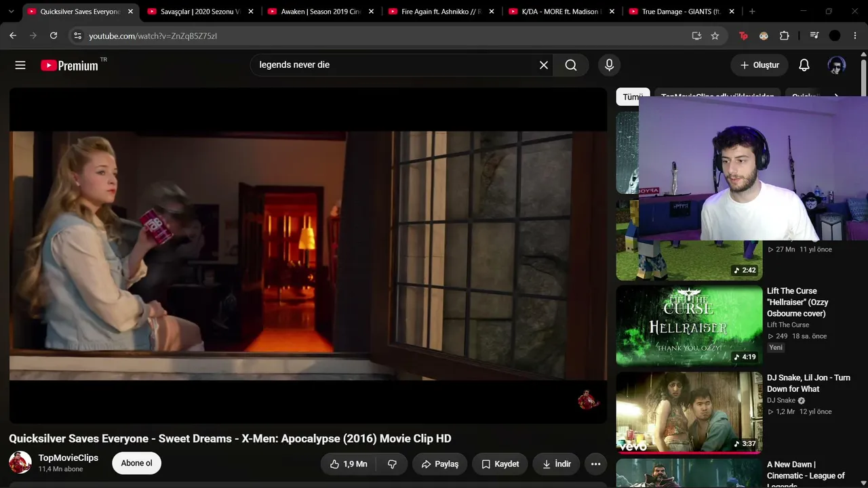Open the TopMovieClips channel name link

pyautogui.click(x=68, y=458)
